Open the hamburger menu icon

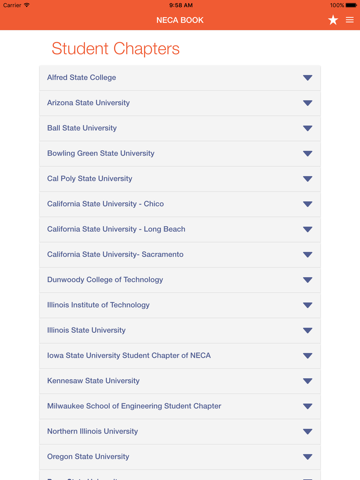pos(350,20)
